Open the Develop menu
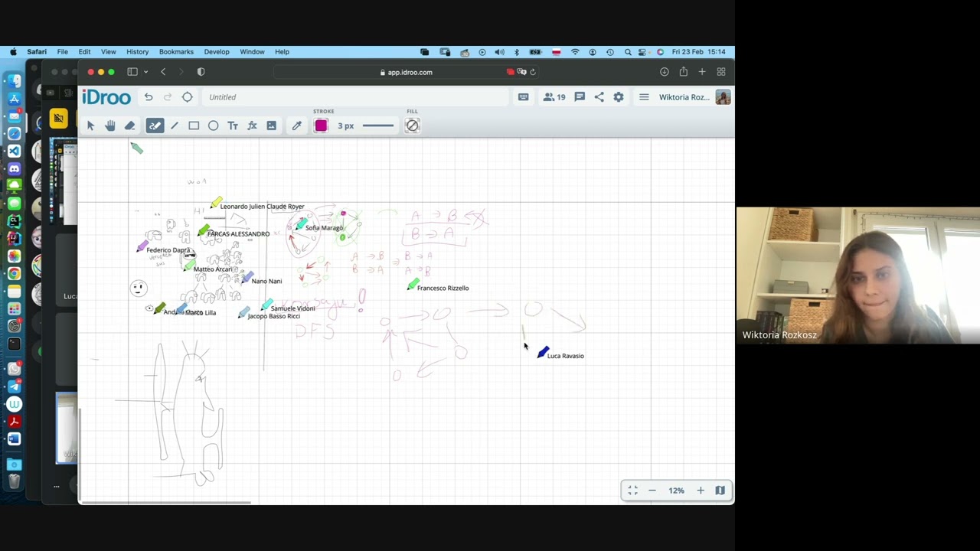Image resolution: width=980 pixels, height=551 pixels. point(217,52)
